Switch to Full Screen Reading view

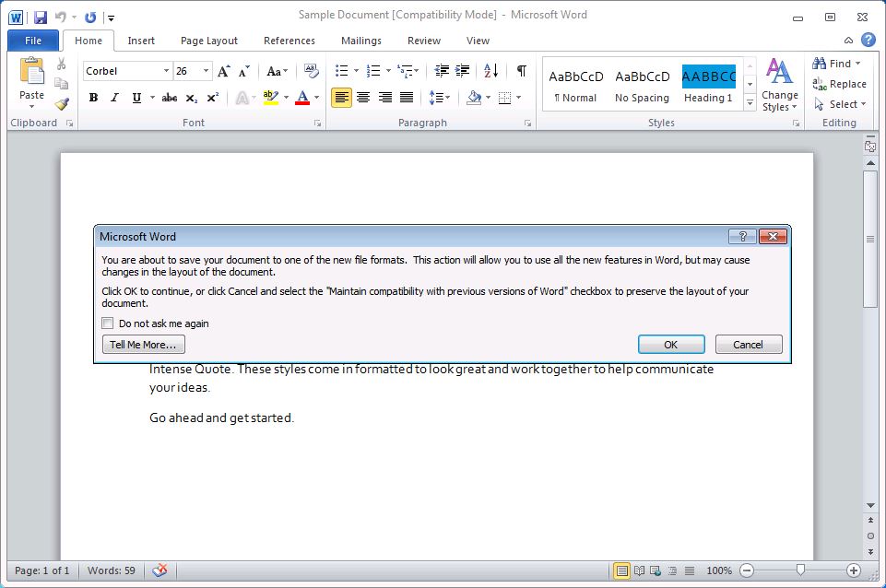click(x=639, y=570)
